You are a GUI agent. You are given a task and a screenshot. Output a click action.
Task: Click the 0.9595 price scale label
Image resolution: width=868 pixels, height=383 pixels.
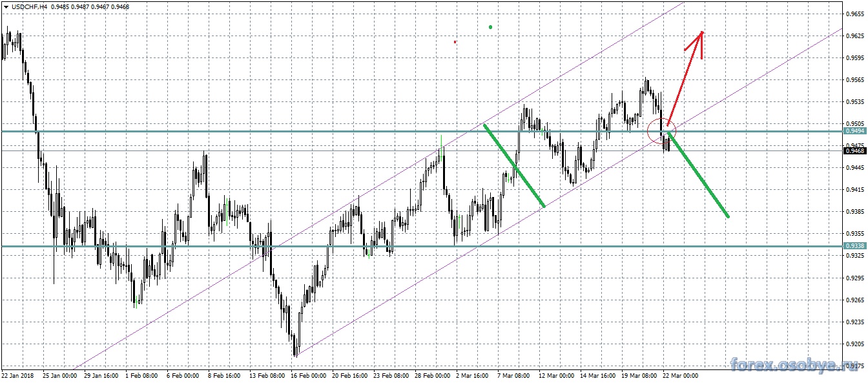pyautogui.click(x=854, y=57)
